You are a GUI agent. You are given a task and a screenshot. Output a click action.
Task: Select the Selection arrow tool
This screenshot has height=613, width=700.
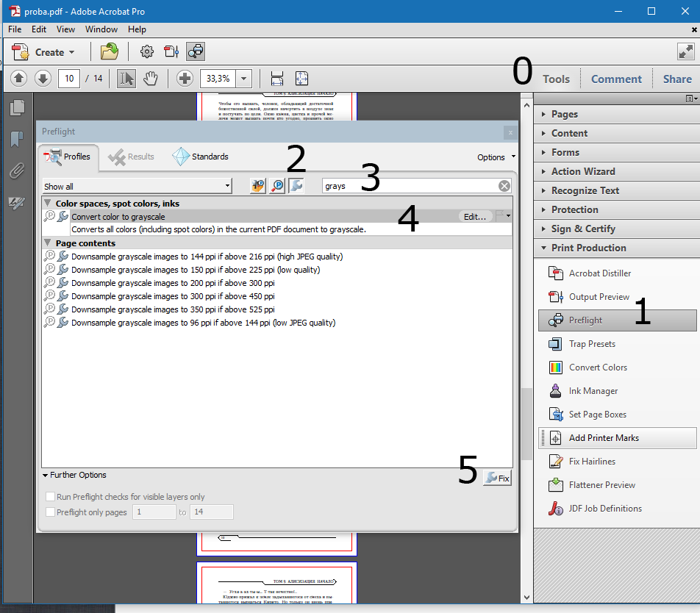[x=126, y=78]
